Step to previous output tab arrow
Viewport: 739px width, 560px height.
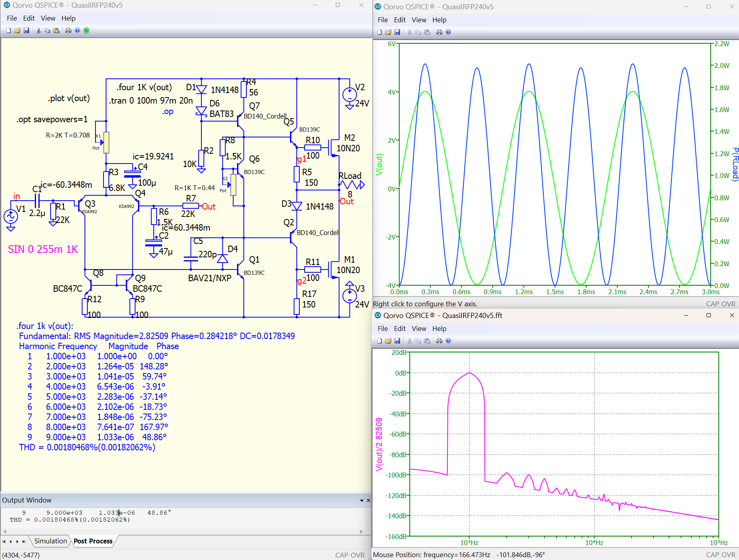click(x=11, y=541)
